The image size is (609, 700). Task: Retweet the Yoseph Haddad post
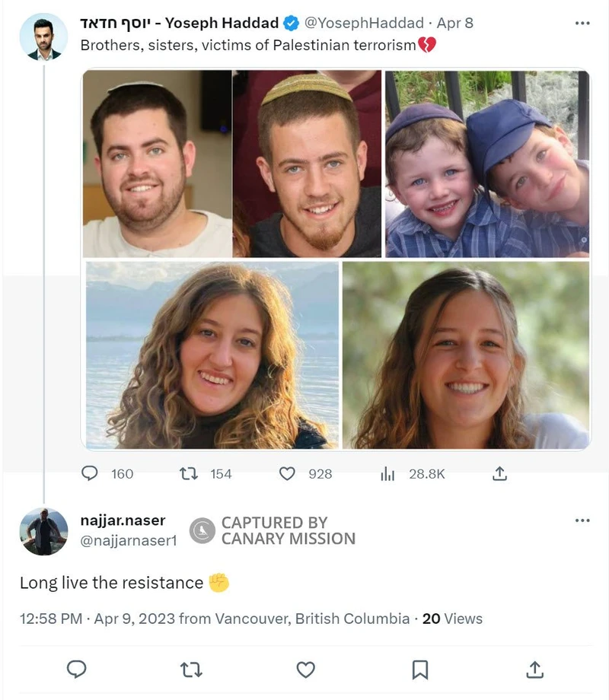188,473
